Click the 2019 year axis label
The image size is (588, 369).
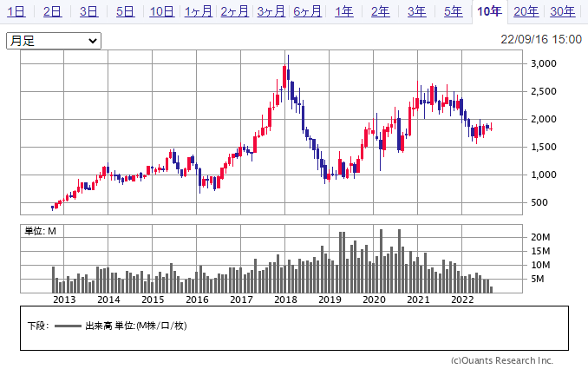click(x=330, y=300)
